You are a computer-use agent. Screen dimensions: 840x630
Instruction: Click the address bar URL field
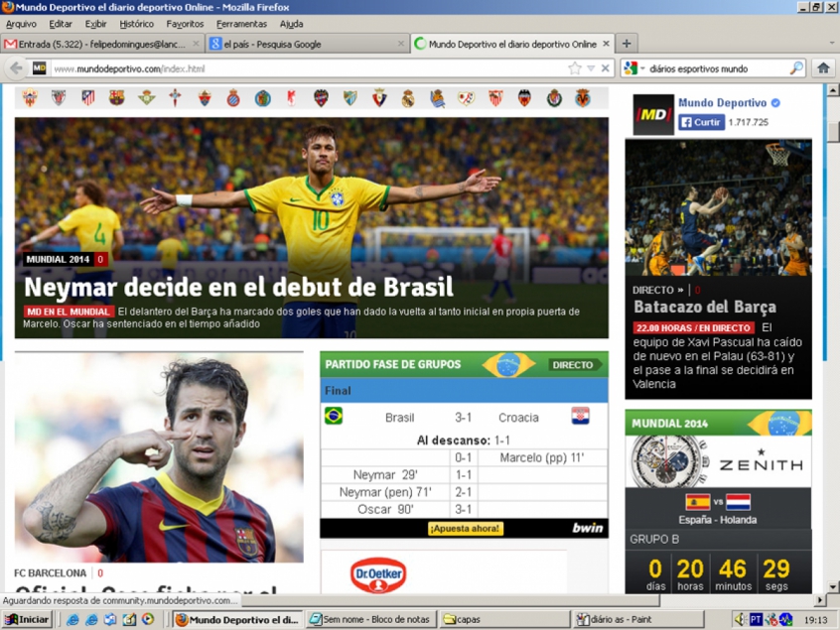click(308, 68)
